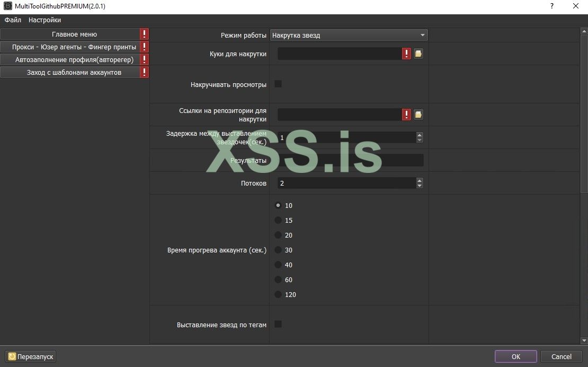This screenshot has width=588, height=367.
Task: Decrease the Потоков thread count
Action: tap(420, 186)
